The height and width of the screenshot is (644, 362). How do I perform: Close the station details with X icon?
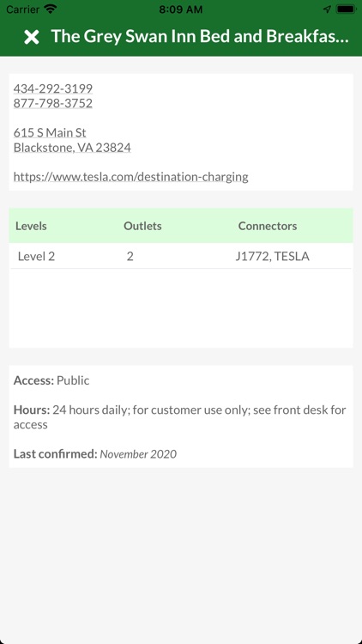pyautogui.click(x=32, y=37)
